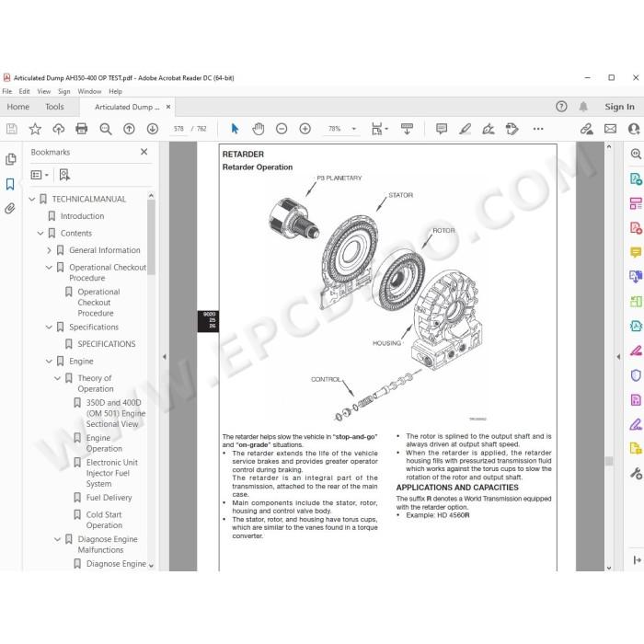Open Page Thumbnails panel

11,159
